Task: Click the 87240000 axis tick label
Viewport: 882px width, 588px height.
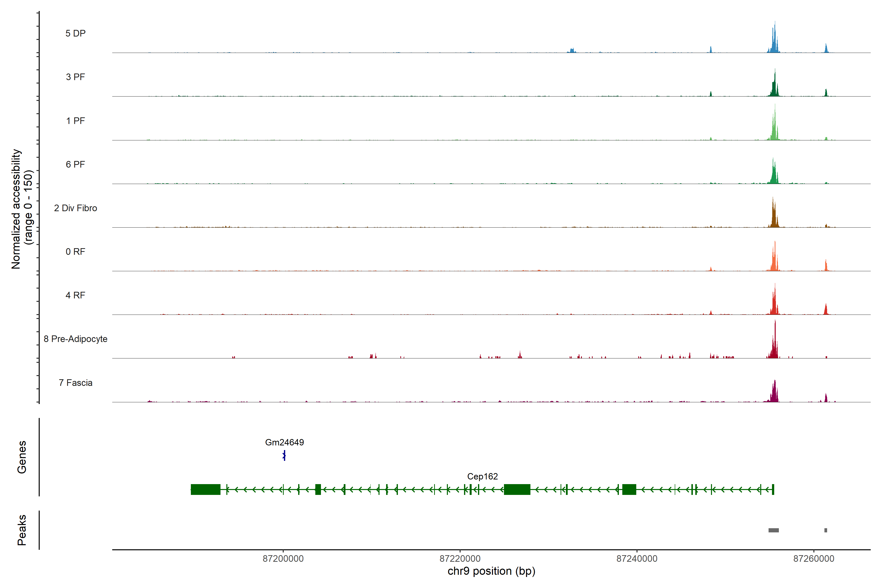Action: click(x=637, y=559)
